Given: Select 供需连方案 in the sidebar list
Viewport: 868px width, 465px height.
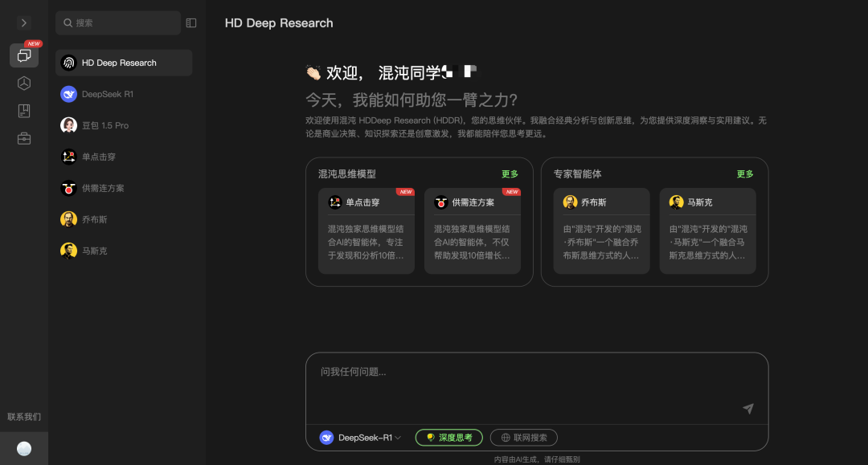Looking at the screenshot, I should (x=124, y=188).
